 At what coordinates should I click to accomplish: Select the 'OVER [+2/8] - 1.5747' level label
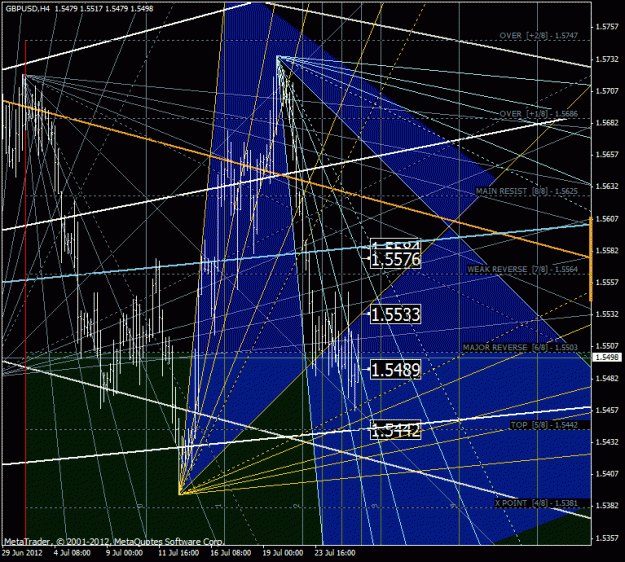(x=539, y=35)
